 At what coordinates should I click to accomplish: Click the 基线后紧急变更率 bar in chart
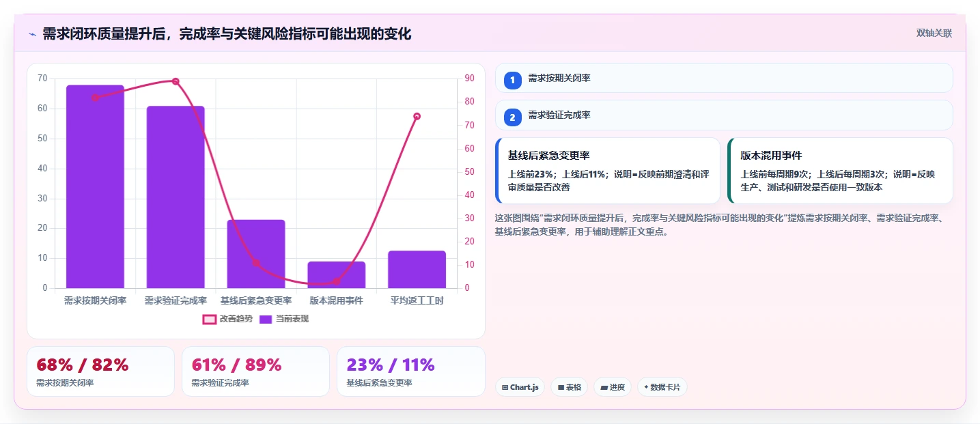[x=256, y=254]
